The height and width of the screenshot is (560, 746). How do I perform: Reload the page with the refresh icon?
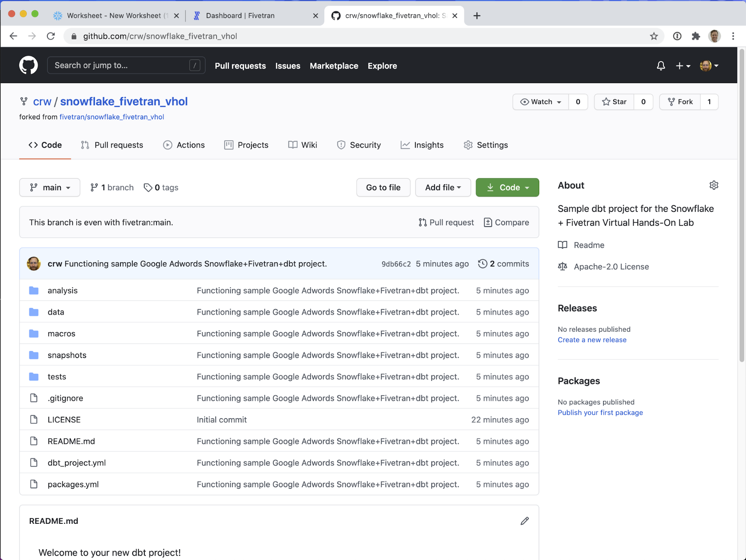[x=51, y=36]
